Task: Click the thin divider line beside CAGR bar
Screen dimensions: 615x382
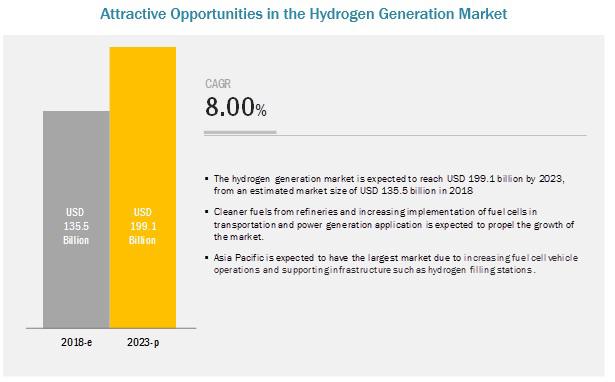Action: pyautogui.click(x=431, y=135)
